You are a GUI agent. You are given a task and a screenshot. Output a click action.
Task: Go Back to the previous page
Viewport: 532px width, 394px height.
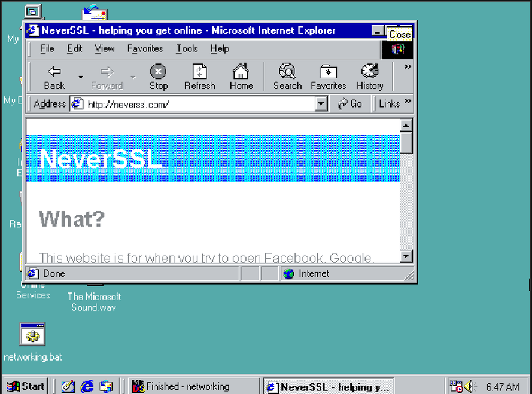tap(54, 78)
